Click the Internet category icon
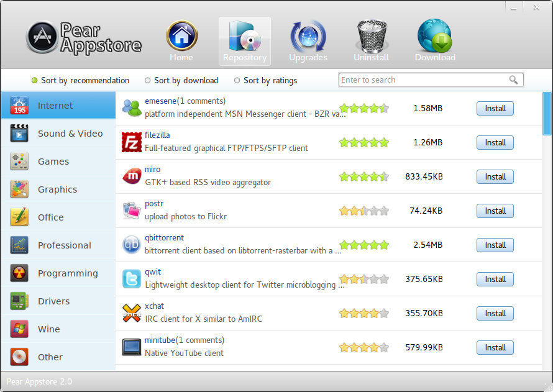Viewport: 553px width, 392px height. click(19, 106)
